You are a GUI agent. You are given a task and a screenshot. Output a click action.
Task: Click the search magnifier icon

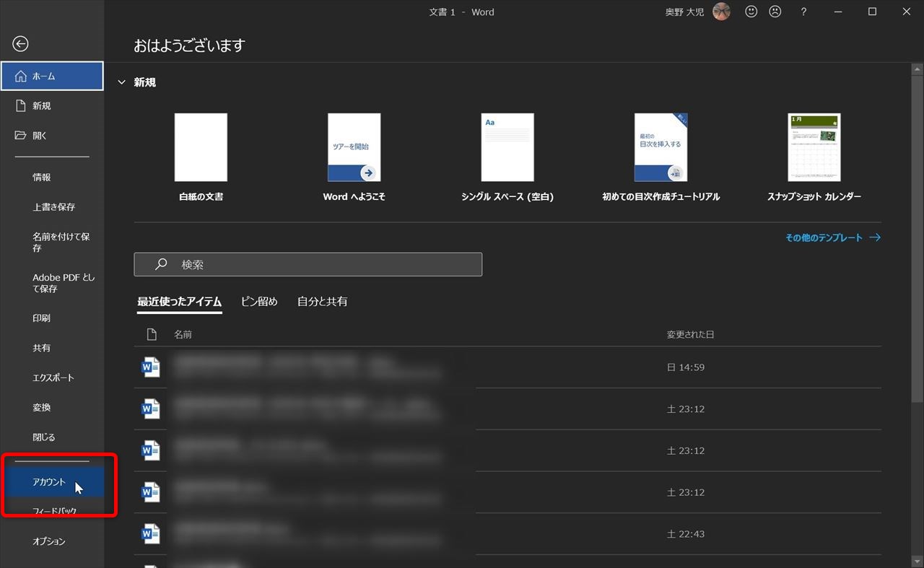pos(162,264)
